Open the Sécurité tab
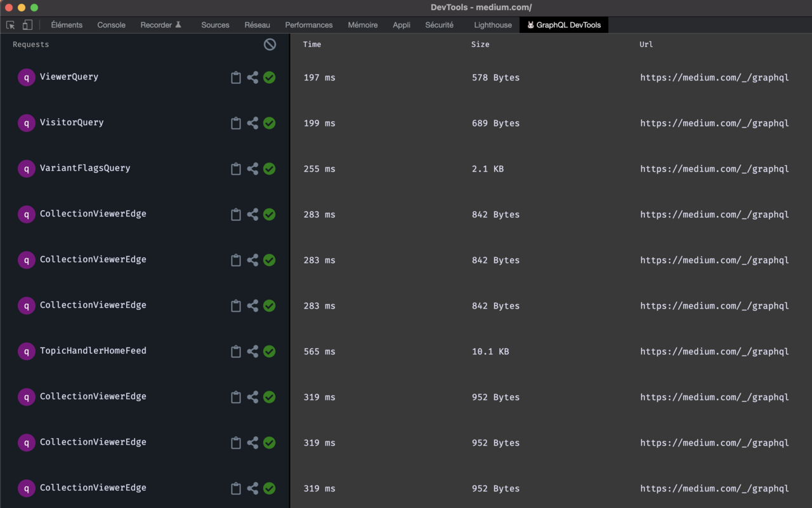This screenshot has width=812, height=508. click(x=439, y=25)
